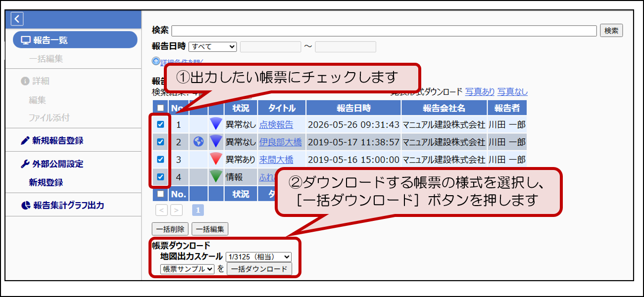Viewport: 644px width, 297px height.
Task: Sort by the 報告会社名 column header
Action: [444, 108]
